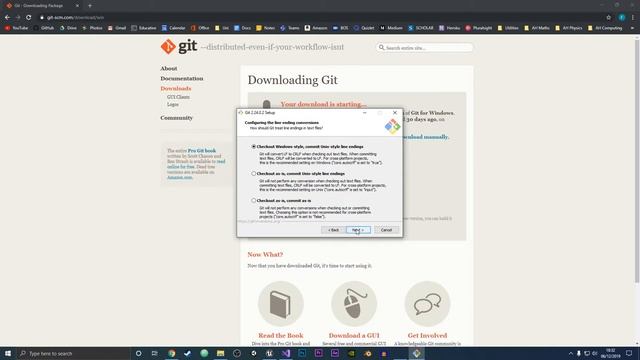Close the Git Setup dialog
The height and width of the screenshot is (360, 640).
point(395,113)
